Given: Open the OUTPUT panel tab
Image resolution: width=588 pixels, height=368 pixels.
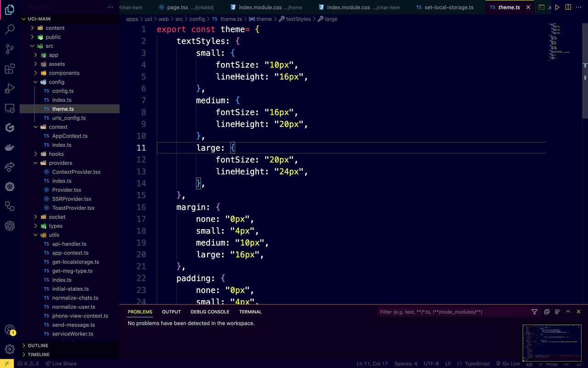Looking at the screenshot, I should point(171,312).
